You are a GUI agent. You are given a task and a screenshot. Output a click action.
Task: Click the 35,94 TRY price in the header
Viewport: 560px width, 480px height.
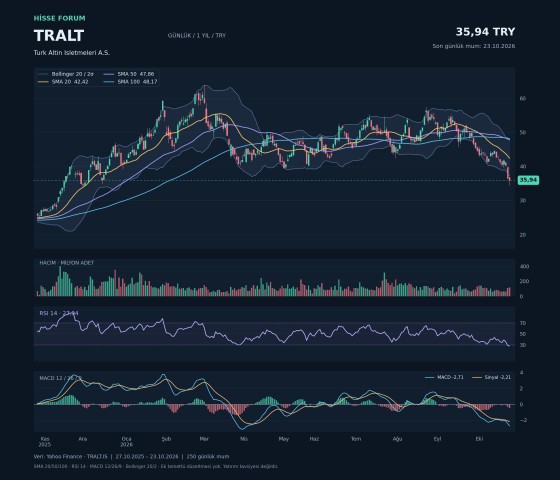tap(485, 32)
